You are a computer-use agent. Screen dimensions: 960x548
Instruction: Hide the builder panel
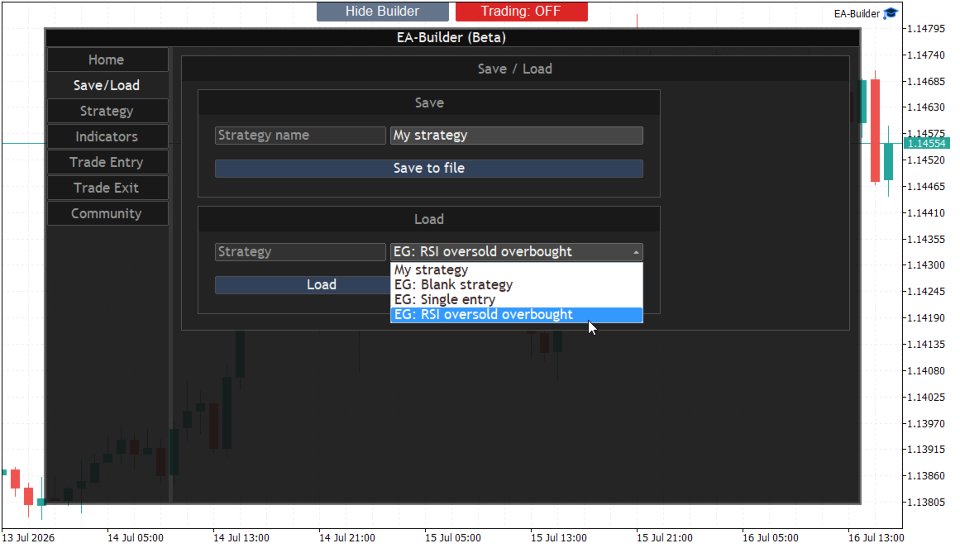[x=383, y=11]
